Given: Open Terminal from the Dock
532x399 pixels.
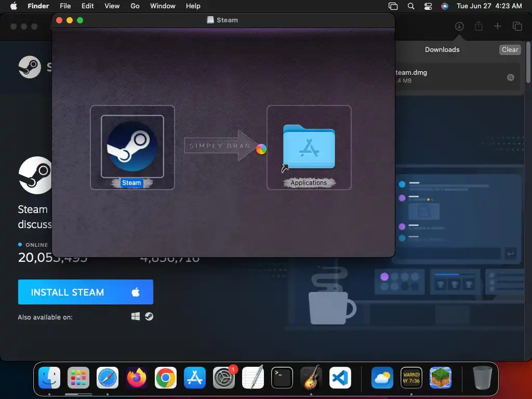Looking at the screenshot, I should click(x=282, y=377).
